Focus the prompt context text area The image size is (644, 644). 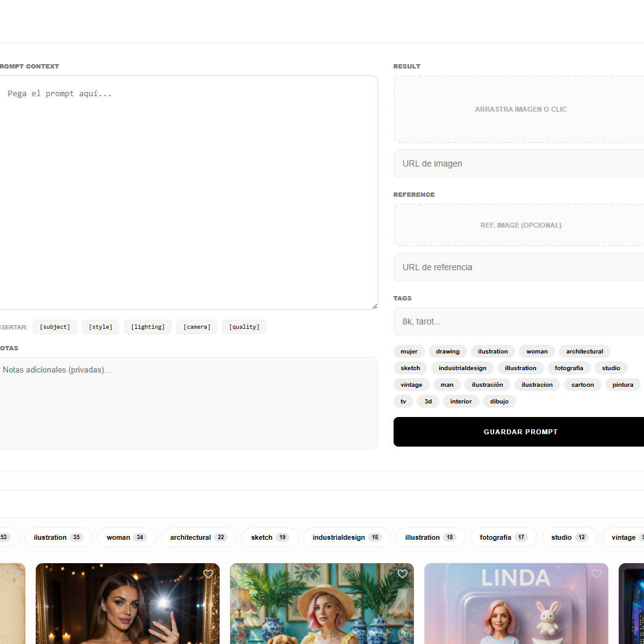coord(185,191)
